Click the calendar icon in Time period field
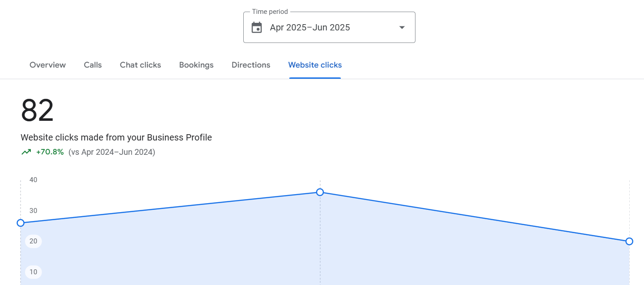Image resolution: width=644 pixels, height=285 pixels. 257,28
